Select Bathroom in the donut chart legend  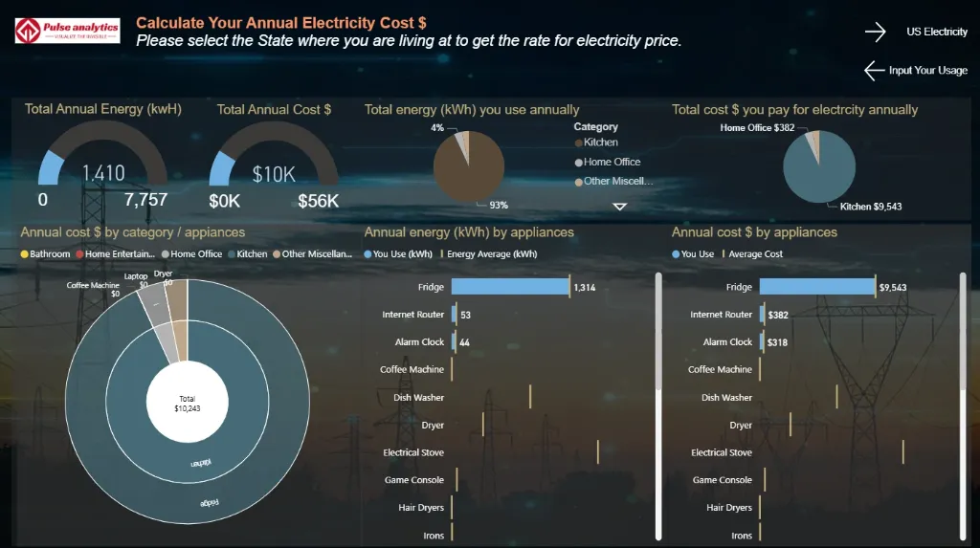(x=49, y=254)
